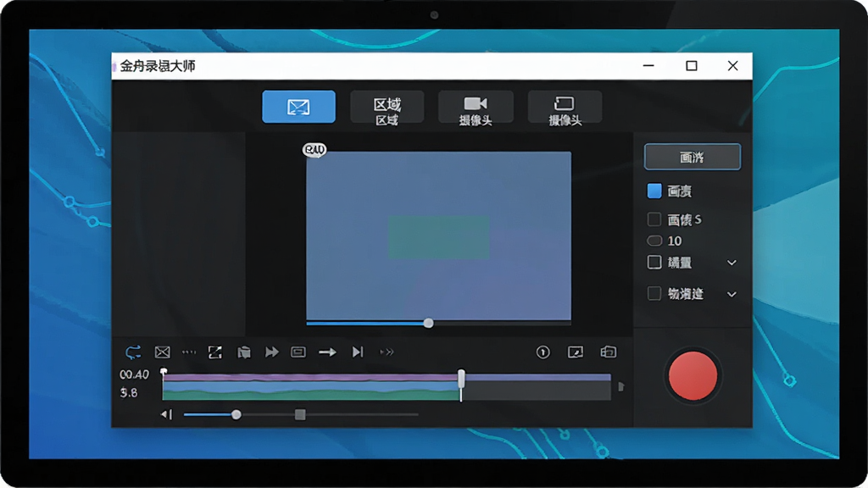Click the 10 value in the settings panel

pyautogui.click(x=674, y=241)
